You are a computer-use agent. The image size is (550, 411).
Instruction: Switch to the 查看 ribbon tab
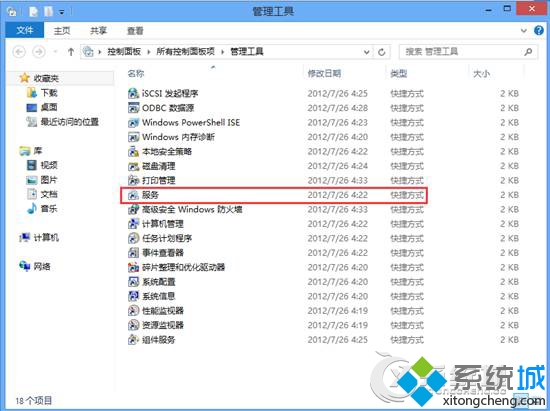[135, 31]
